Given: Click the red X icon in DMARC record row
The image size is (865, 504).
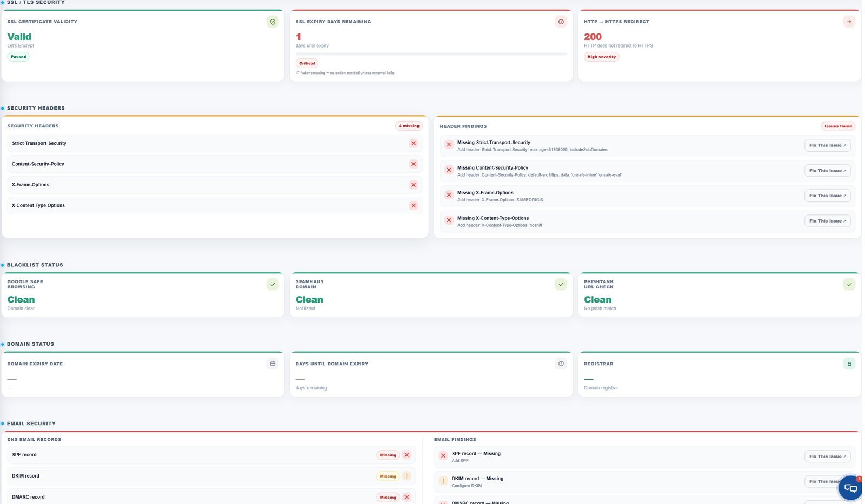Looking at the screenshot, I should pos(407,497).
